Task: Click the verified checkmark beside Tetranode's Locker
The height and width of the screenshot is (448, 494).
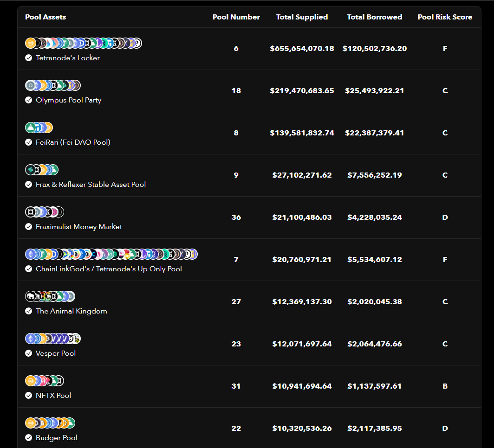Action: click(29, 58)
